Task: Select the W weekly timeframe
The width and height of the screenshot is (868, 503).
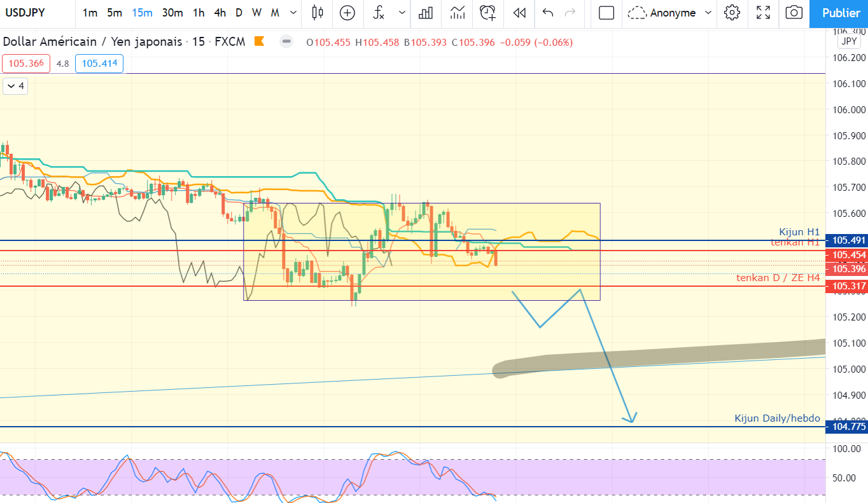Action: (x=256, y=13)
